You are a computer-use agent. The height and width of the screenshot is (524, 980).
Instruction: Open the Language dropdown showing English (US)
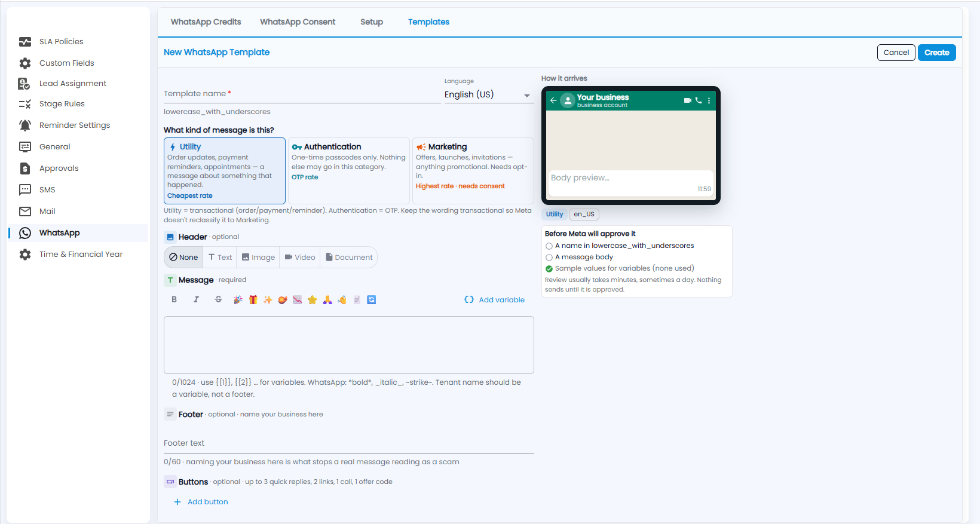489,95
